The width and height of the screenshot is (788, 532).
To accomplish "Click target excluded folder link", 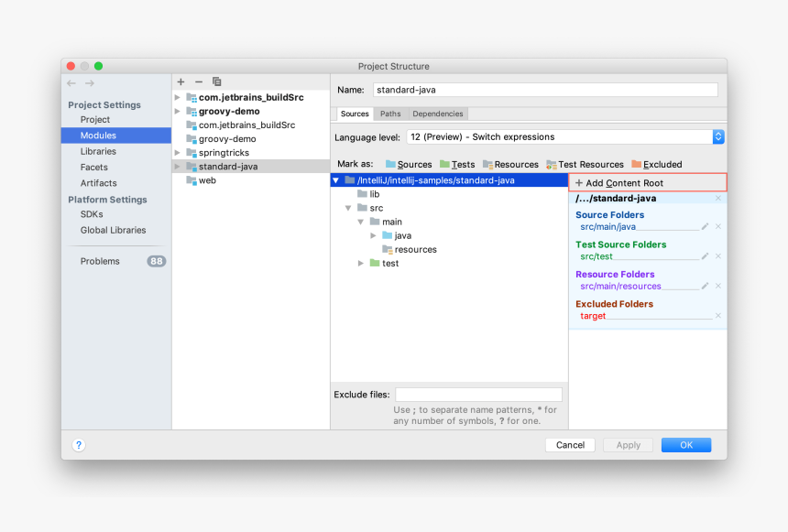I will [x=593, y=316].
